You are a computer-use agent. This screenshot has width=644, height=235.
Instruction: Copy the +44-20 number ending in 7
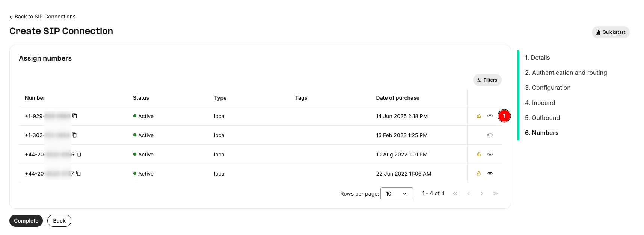[x=78, y=173]
